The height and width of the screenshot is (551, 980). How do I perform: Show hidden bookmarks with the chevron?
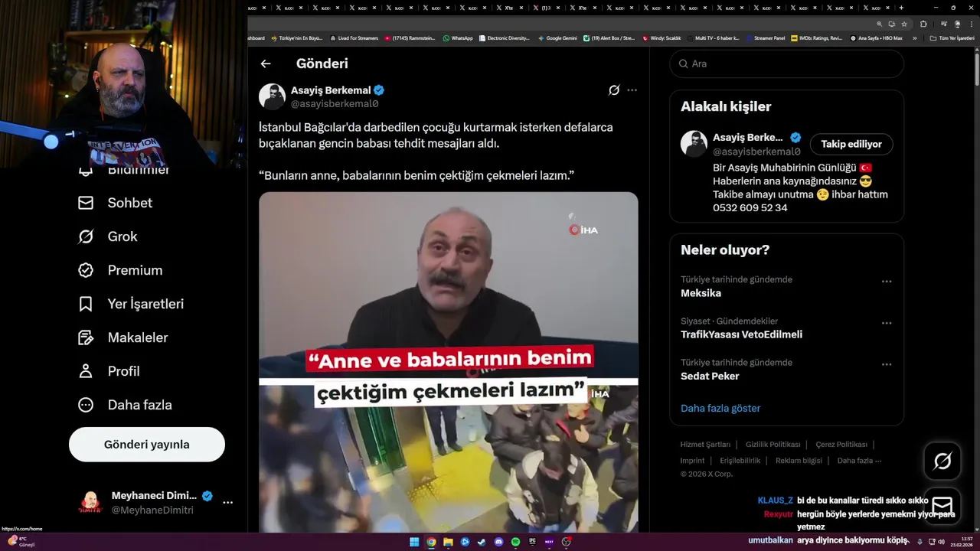point(914,37)
